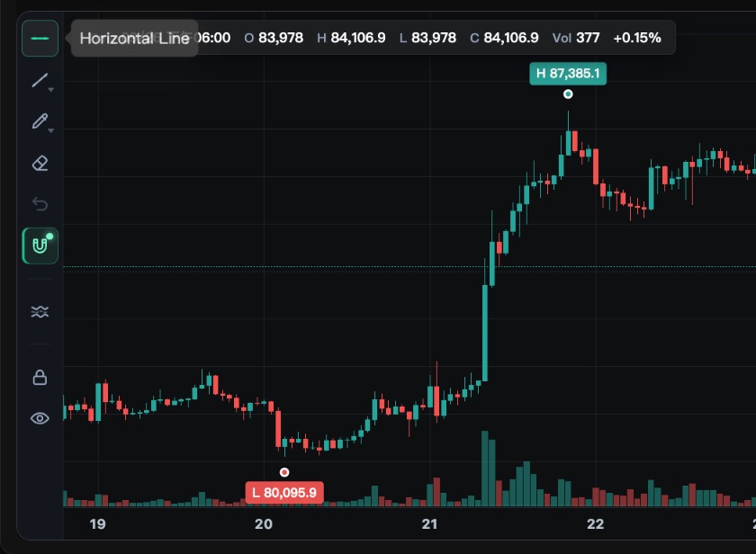Viewport: 756px width, 554px height.
Task: Click the High value 84,106.9
Action: [x=358, y=38]
